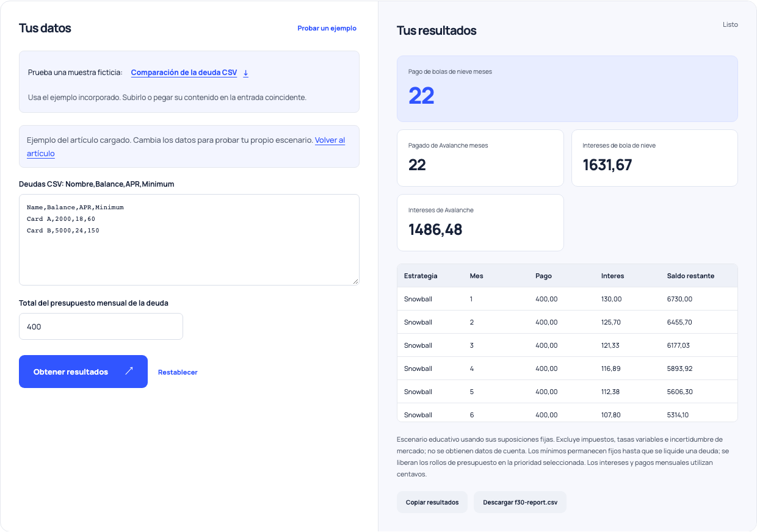Open the Comparación de la deuda CSV link
This screenshot has width=757, height=532.
point(184,73)
